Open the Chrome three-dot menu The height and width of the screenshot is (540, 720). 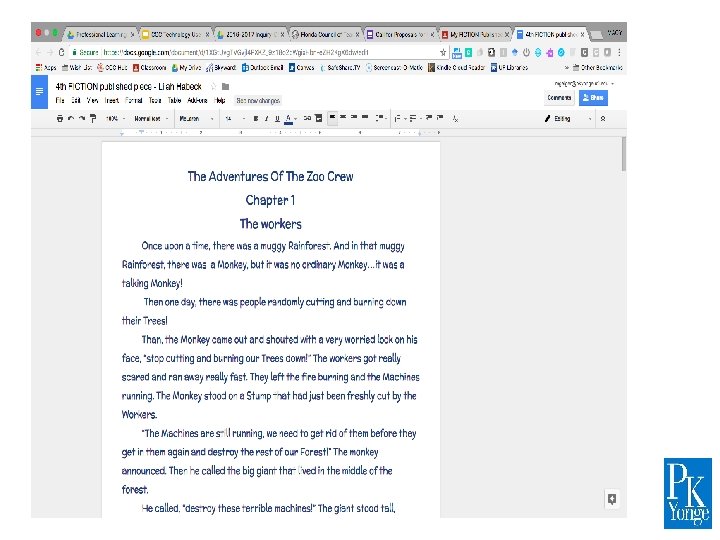click(x=619, y=52)
